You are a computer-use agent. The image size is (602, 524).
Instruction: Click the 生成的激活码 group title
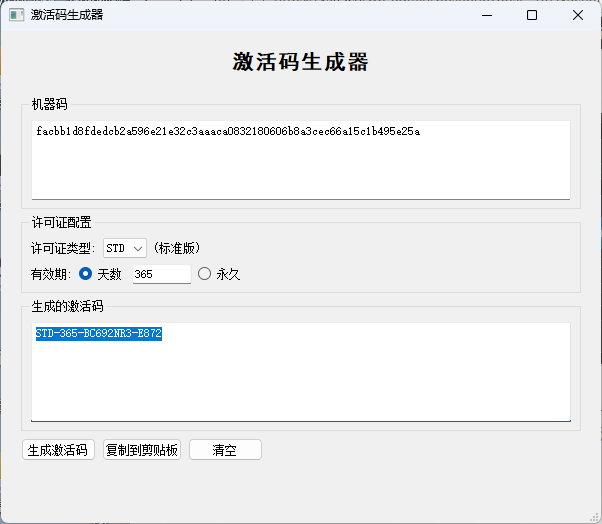(x=68, y=306)
